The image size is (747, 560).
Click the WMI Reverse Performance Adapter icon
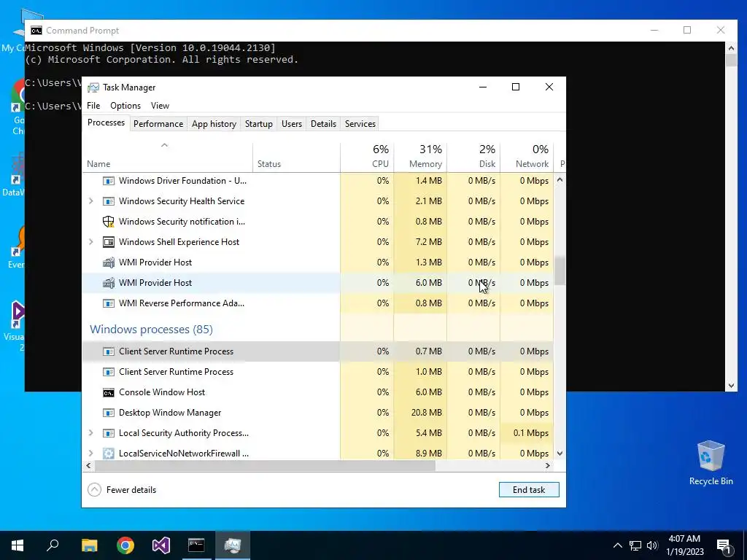109,303
